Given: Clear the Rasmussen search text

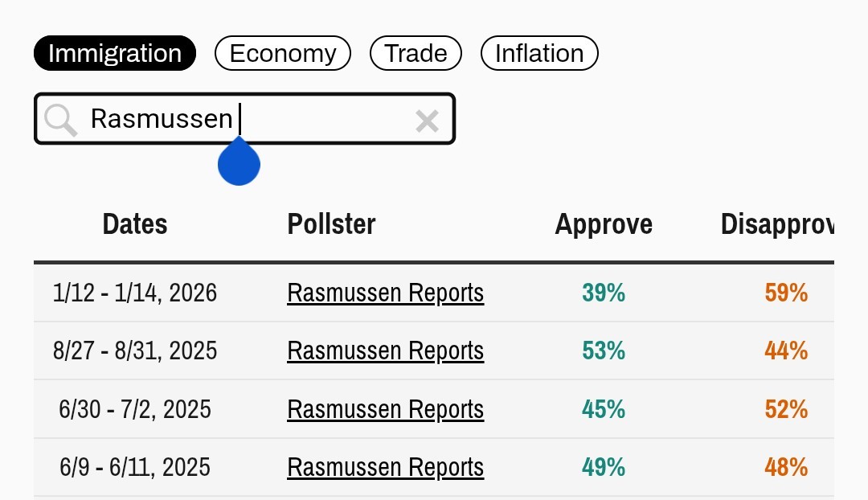Looking at the screenshot, I should [x=427, y=121].
